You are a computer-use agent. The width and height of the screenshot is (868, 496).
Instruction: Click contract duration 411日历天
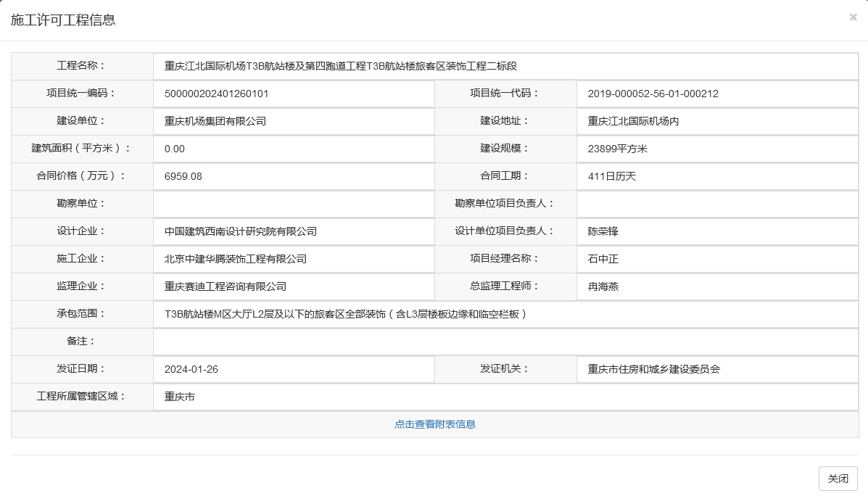point(612,177)
